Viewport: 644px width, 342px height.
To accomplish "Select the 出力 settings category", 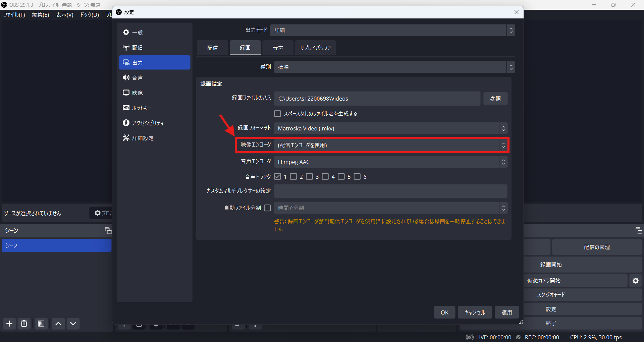I will (155, 63).
